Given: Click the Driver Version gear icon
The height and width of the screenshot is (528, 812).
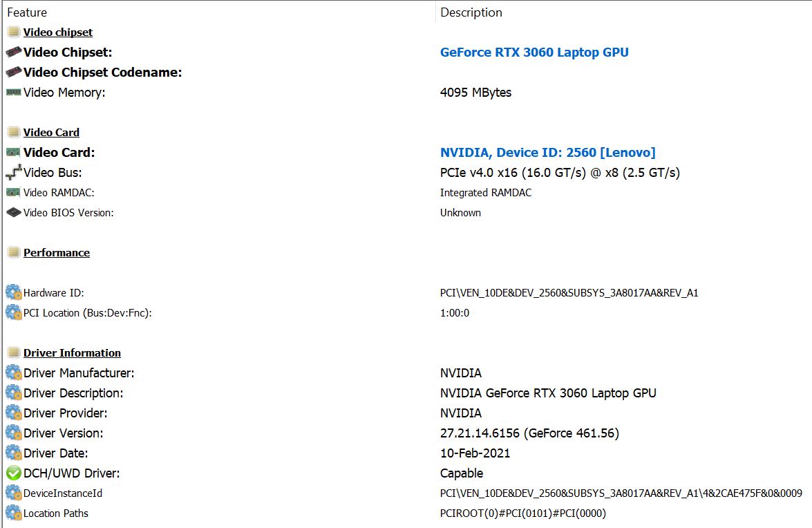Looking at the screenshot, I should tap(13, 433).
